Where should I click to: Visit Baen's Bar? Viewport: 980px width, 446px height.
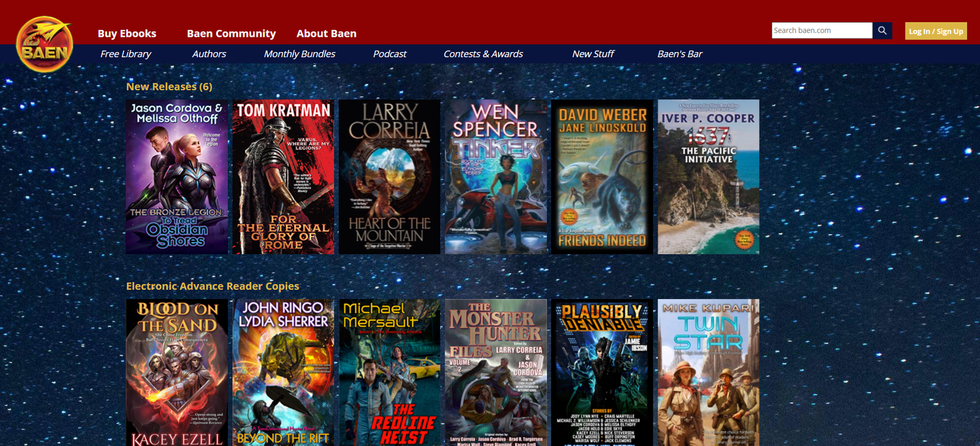680,54
